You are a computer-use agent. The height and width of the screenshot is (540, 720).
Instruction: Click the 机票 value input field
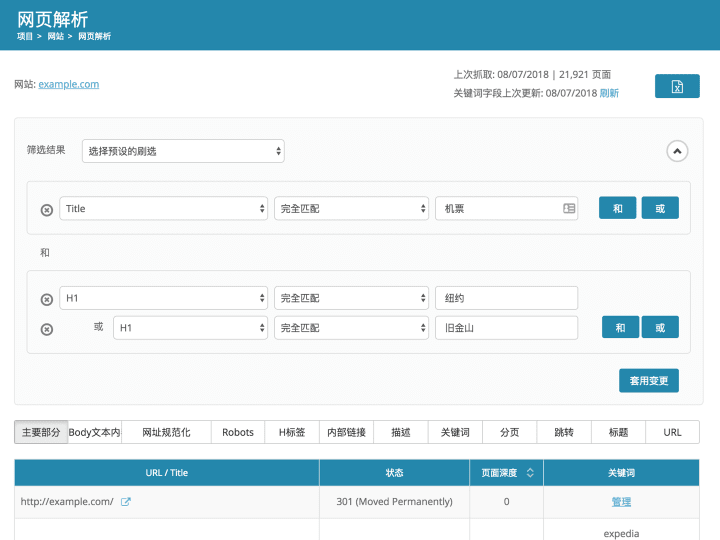click(506, 208)
